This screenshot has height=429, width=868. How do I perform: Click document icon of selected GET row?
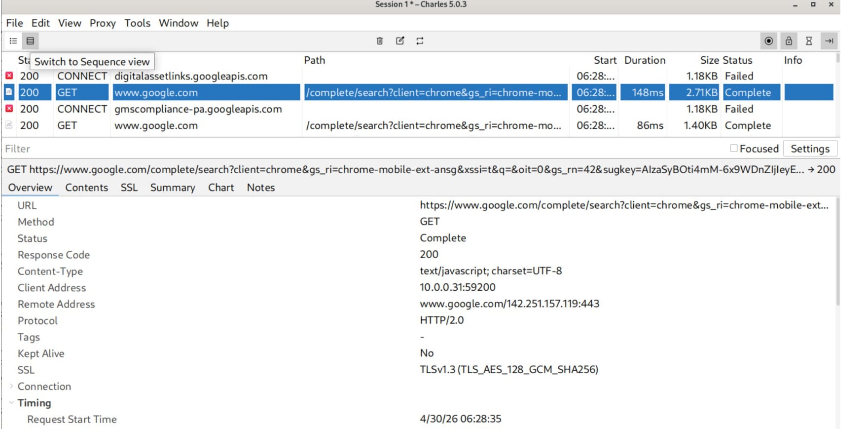(9, 92)
